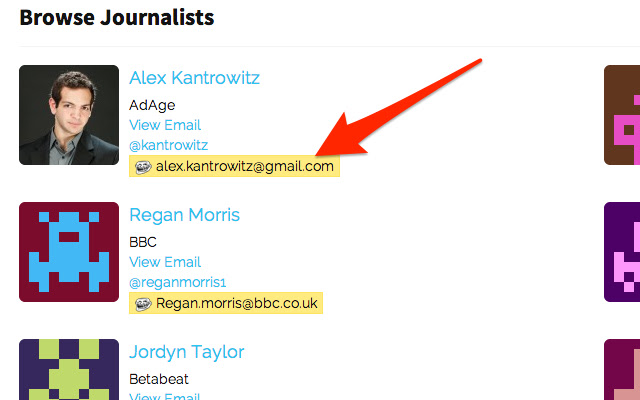Click the troll face icon beside Regan.morris@bbc.co.uk

(x=143, y=304)
